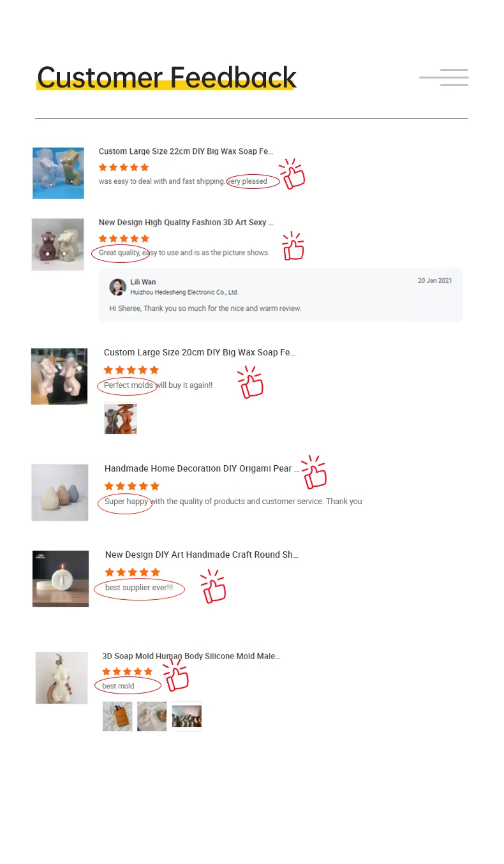This screenshot has width=504, height=864.
Task: Click thumbs-up icon beside "very pleased" review
Action: pyautogui.click(x=292, y=174)
